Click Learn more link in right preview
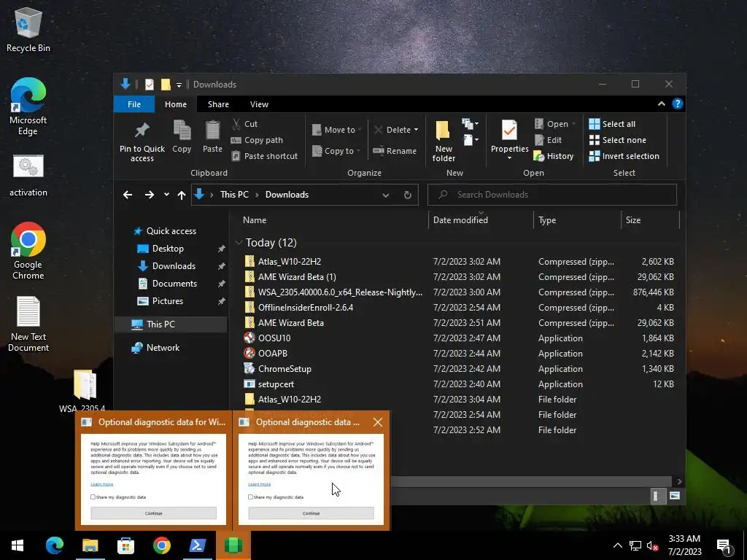This screenshot has width=747, height=560. [x=260, y=484]
